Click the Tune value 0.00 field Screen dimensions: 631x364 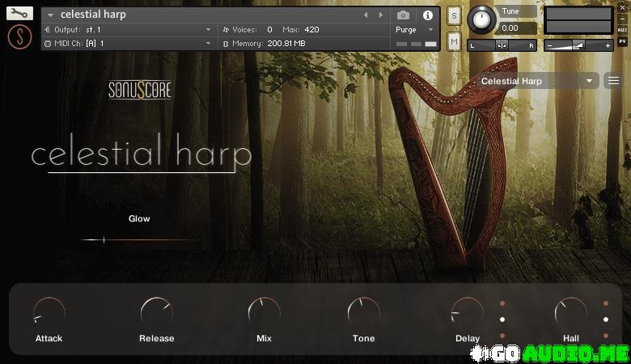[x=516, y=28]
